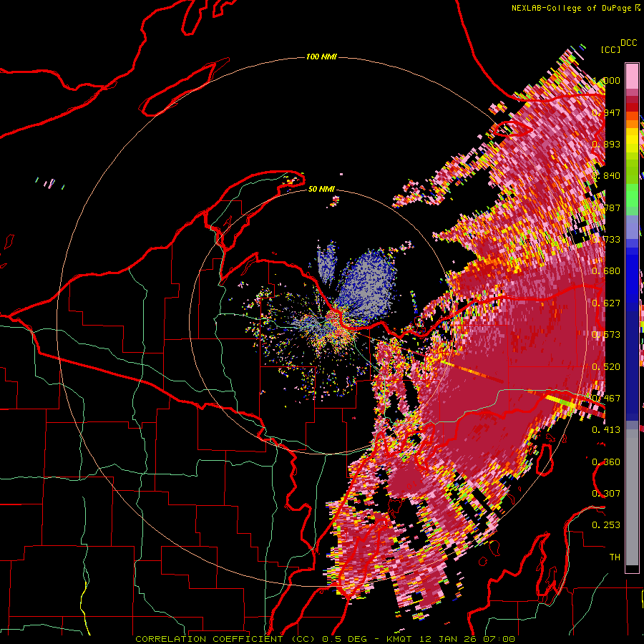Image resolution: width=644 pixels, height=644 pixels.
Task: Pick the gray lower band of the color bar
Action: click(632, 497)
